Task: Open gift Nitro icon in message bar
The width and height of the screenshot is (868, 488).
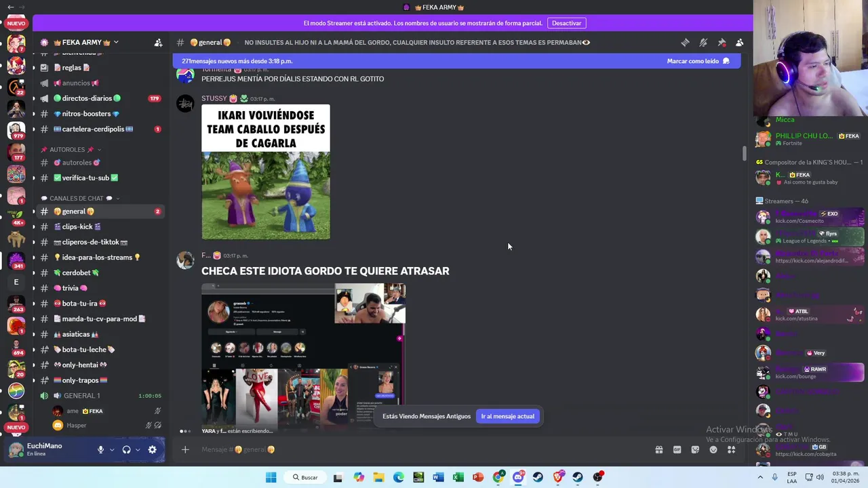Action: [658, 449]
